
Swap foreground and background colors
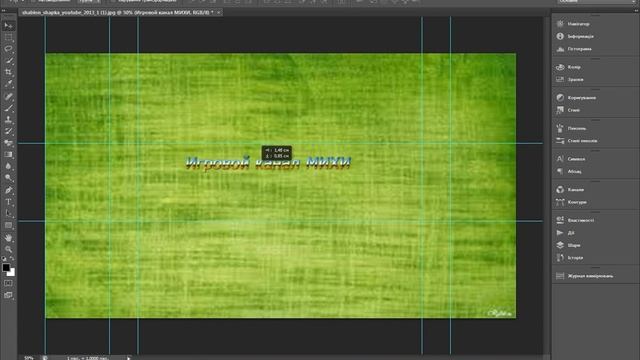(12, 259)
